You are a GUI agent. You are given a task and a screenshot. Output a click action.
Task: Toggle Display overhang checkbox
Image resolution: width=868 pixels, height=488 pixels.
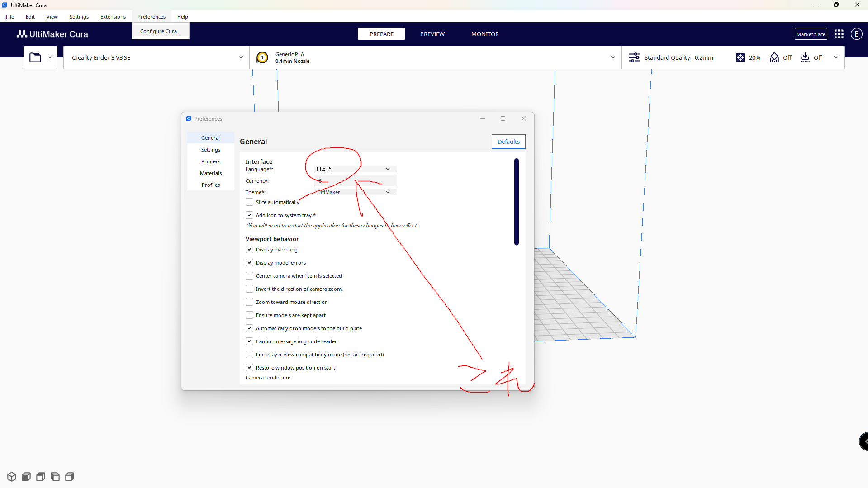tap(250, 250)
